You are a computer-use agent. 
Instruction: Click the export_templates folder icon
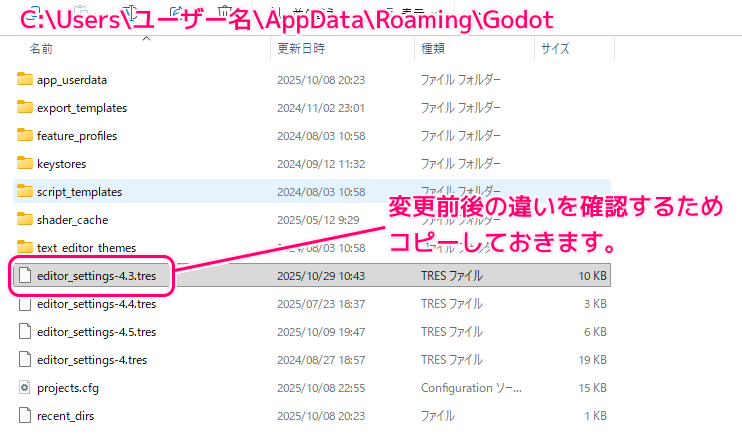25,107
